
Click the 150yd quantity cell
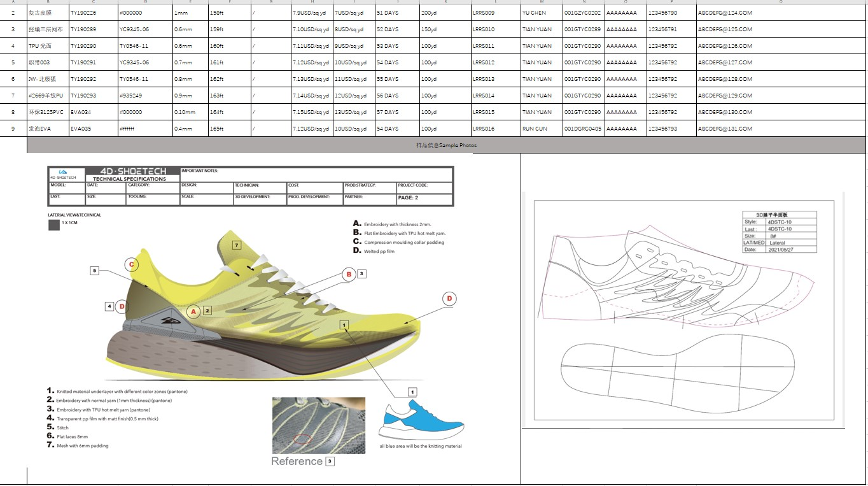pos(445,29)
